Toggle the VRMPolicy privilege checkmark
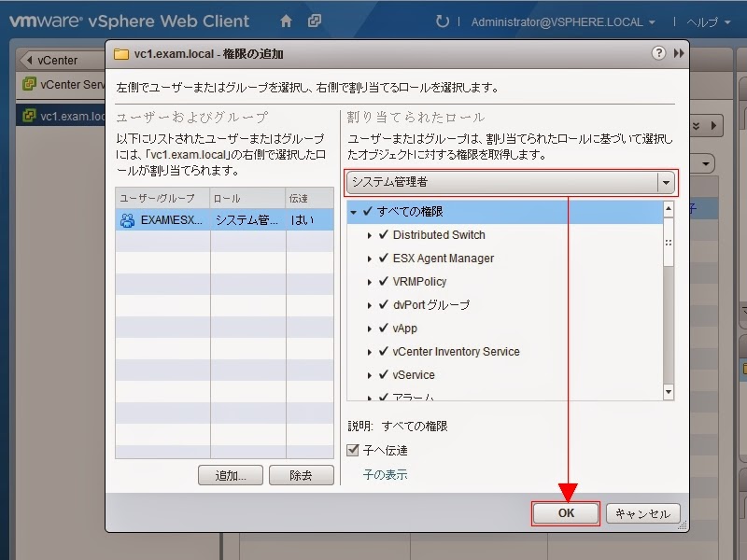This screenshot has width=747, height=560. tap(384, 281)
